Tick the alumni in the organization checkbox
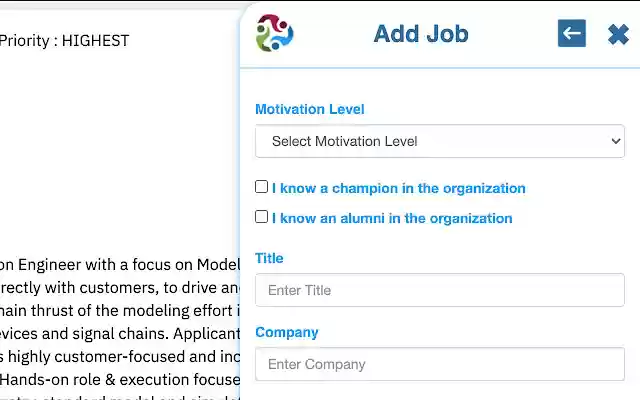Viewport: 640px width, 400px height. point(262,217)
